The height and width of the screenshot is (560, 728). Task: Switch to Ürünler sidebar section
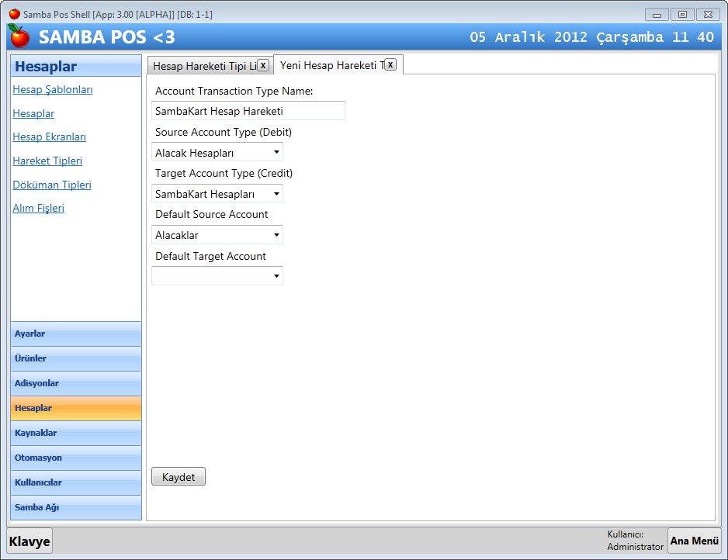pos(76,358)
